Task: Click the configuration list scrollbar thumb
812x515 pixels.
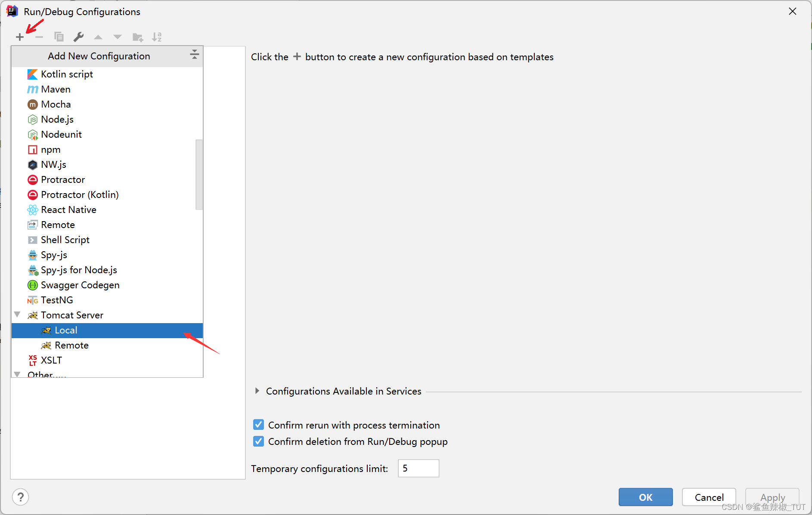Action: [x=199, y=175]
